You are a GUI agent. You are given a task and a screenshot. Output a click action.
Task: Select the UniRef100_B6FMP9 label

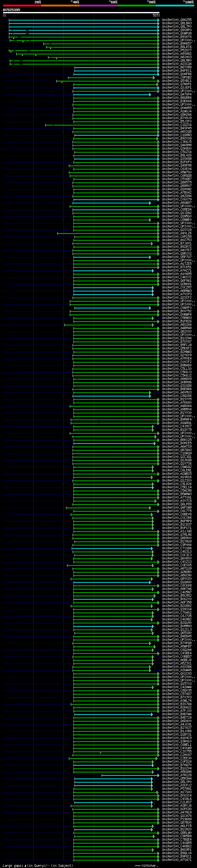[177, 521]
